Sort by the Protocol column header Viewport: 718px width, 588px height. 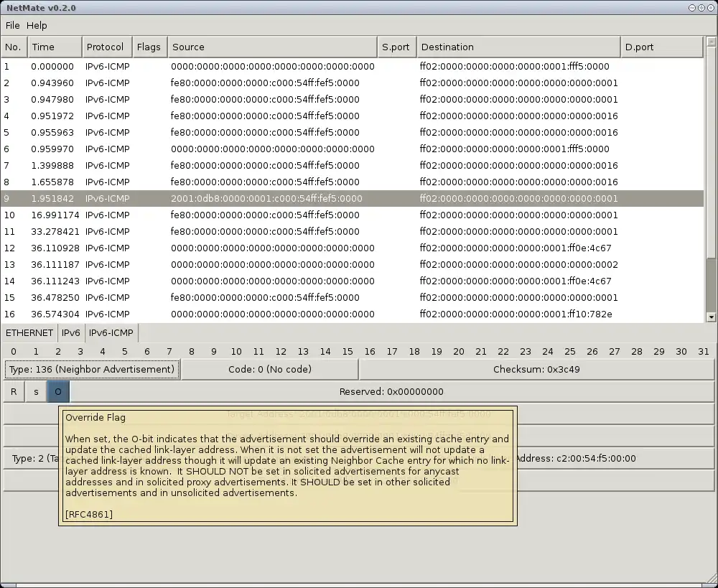pos(107,47)
